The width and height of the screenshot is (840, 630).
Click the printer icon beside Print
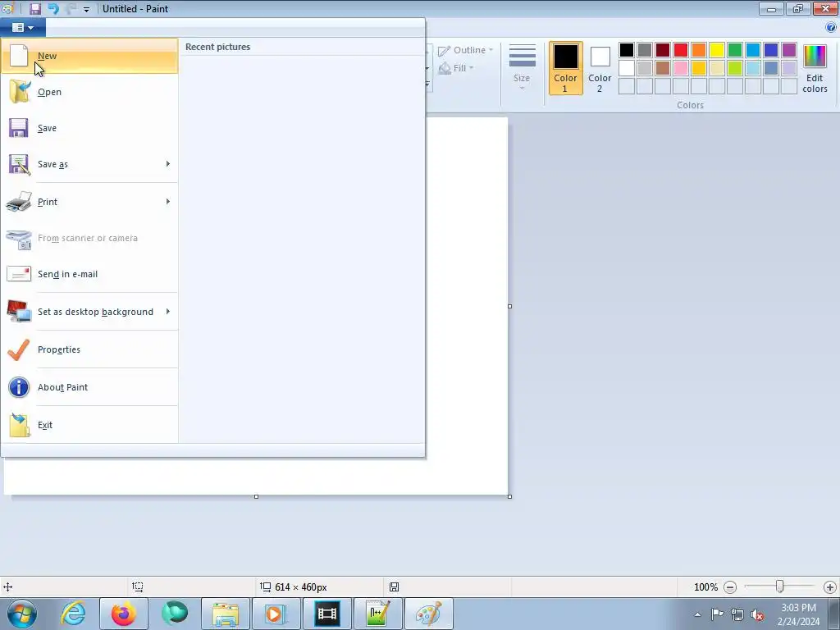click(19, 202)
